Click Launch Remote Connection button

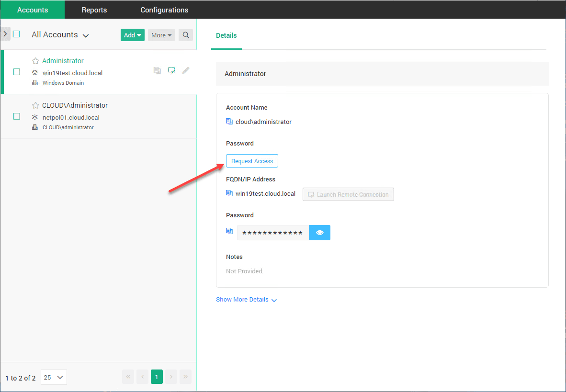(348, 194)
